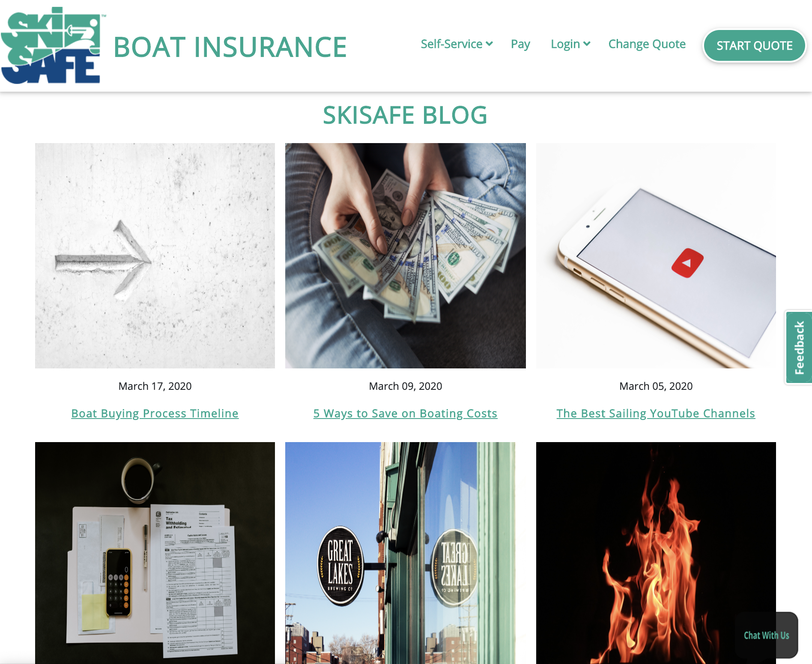Open the Chat With Us widget
Viewport: 812px width, 664px height.
click(766, 635)
